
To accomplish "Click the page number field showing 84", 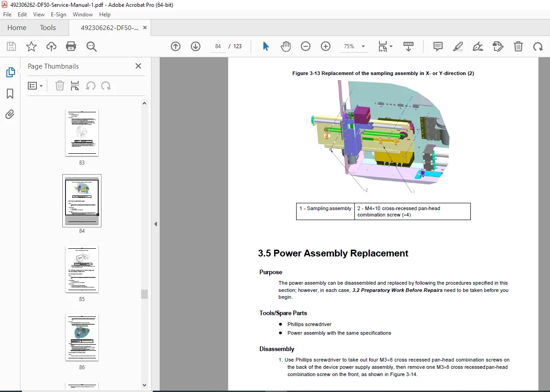I will [218, 46].
